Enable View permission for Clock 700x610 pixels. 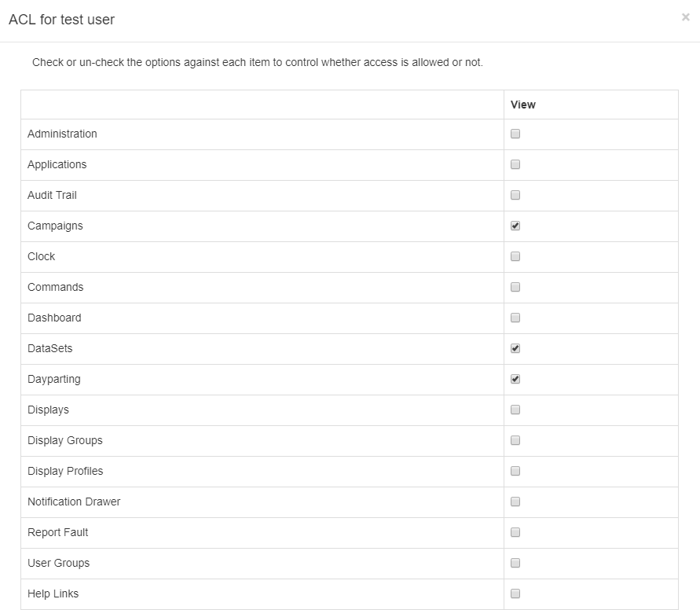[515, 256]
